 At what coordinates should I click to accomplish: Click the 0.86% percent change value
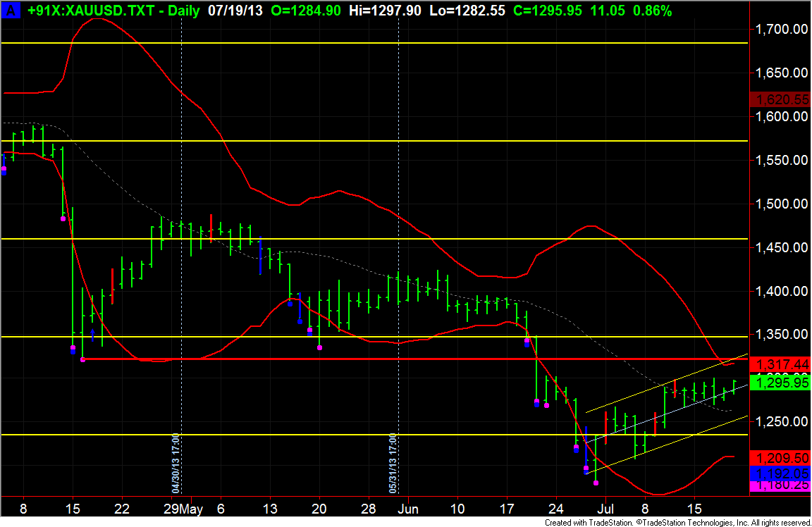tap(652, 11)
